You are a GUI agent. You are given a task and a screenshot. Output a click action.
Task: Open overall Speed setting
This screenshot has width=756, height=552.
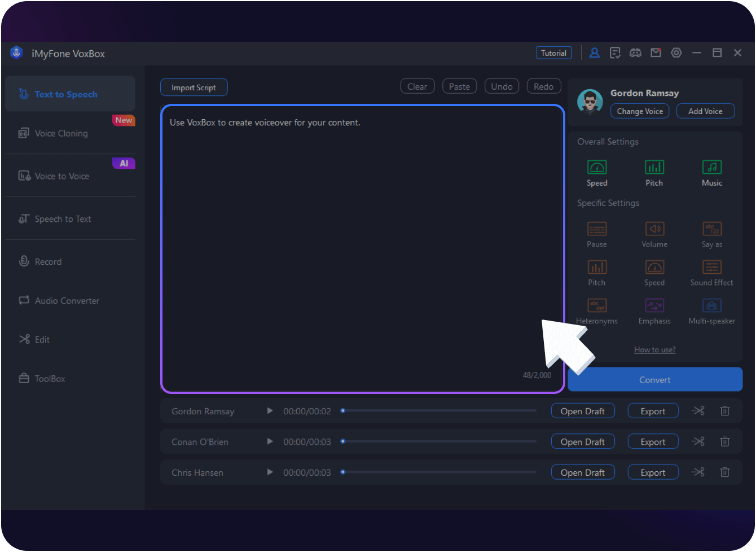tap(597, 173)
